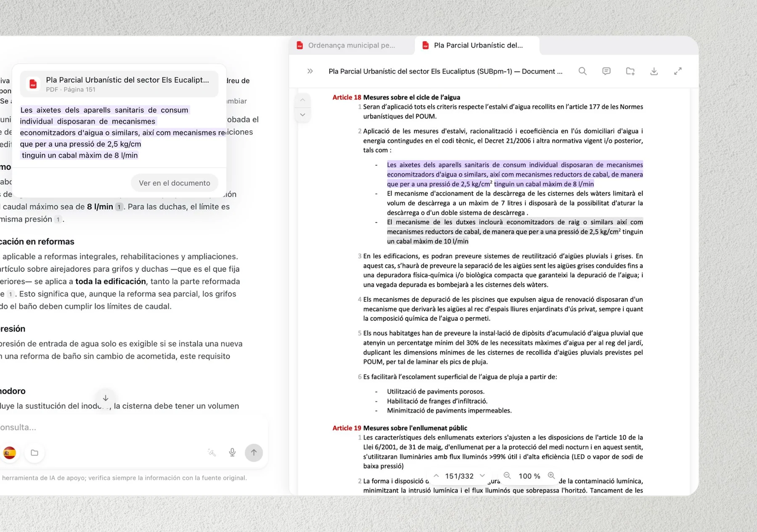The width and height of the screenshot is (757, 532).
Task: Click the Article 18 heading in document
Action: (396, 97)
